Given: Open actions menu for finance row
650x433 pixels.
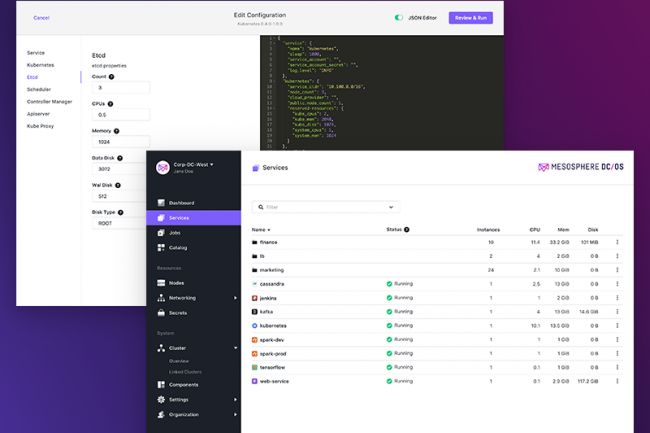Looking at the screenshot, I should click(x=617, y=242).
